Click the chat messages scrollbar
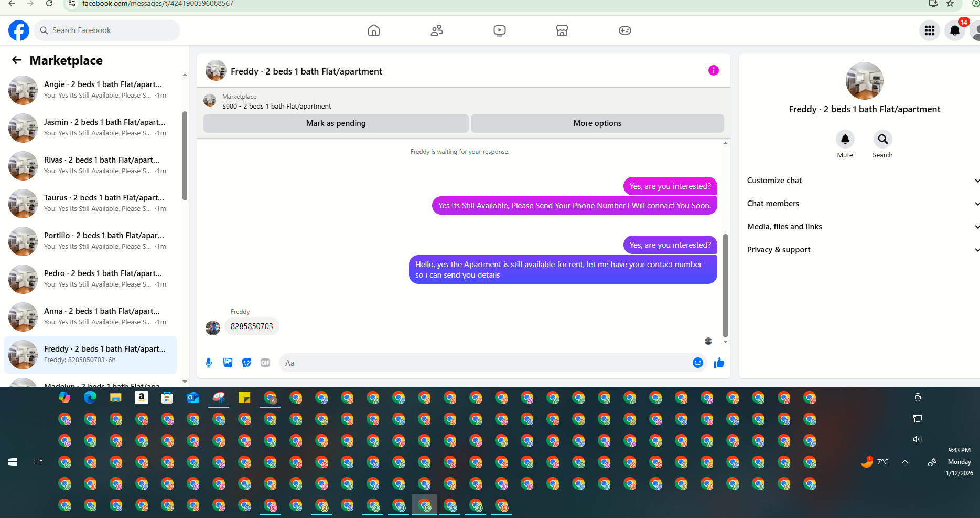980x518 pixels. click(725, 286)
